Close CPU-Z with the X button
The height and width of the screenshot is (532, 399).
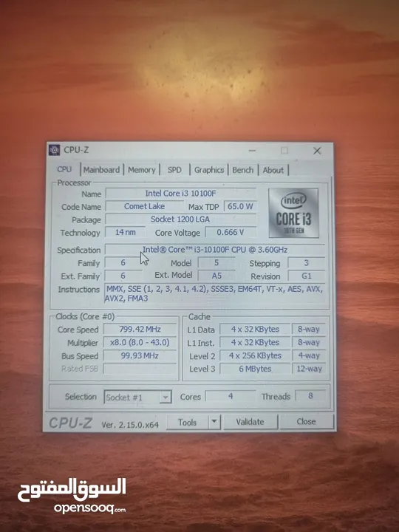(x=317, y=151)
